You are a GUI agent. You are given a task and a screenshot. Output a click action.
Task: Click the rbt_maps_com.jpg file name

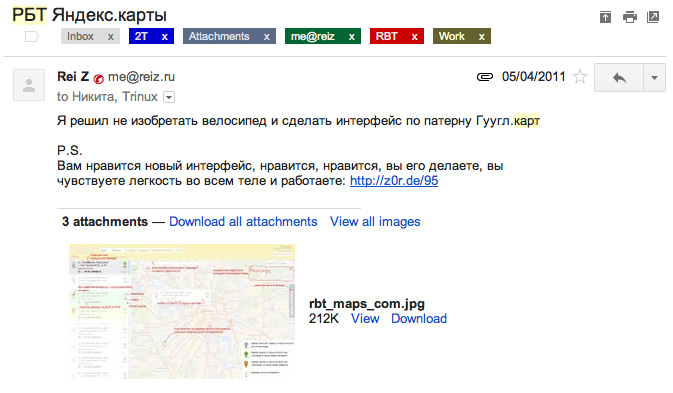click(367, 304)
